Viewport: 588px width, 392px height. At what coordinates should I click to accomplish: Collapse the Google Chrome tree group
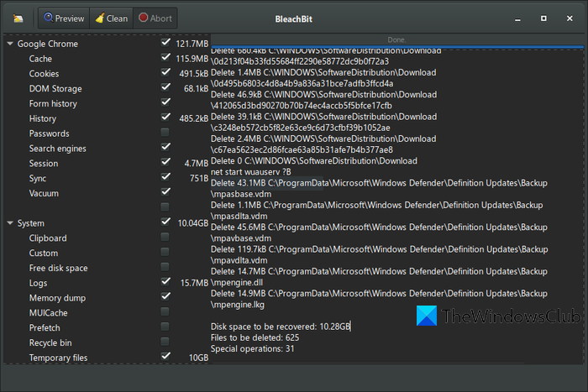[x=10, y=44]
